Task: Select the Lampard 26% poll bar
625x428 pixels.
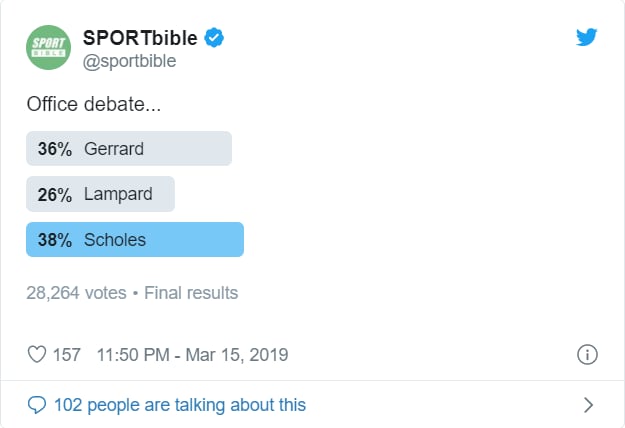Action: point(100,194)
